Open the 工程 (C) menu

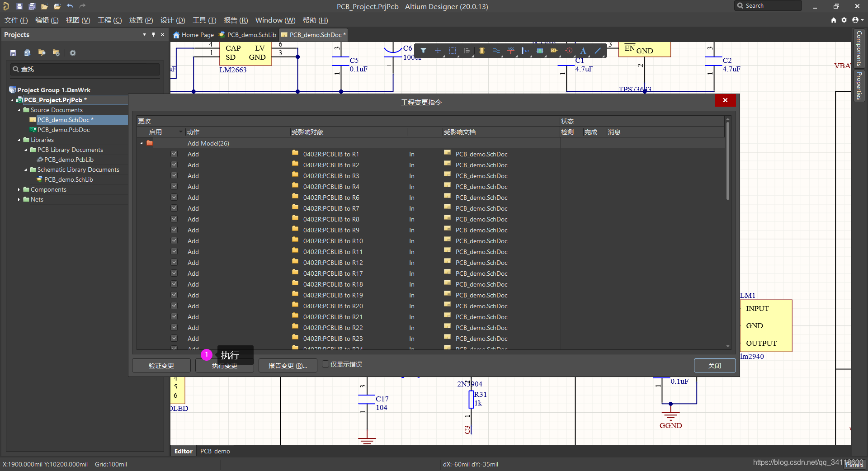tap(110, 20)
